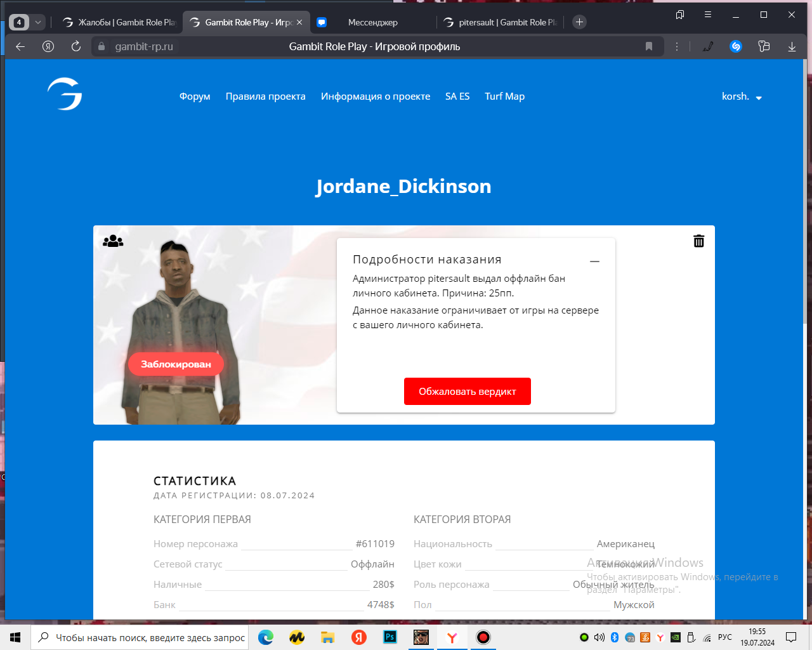Reload the page with refresh icon
Image resolution: width=812 pixels, height=650 pixels.
click(x=76, y=46)
